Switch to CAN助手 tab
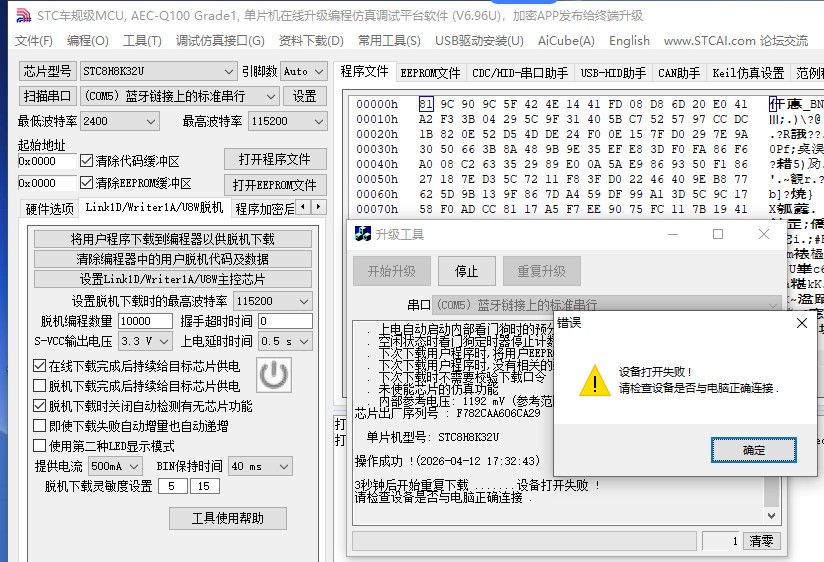 pyautogui.click(x=679, y=73)
